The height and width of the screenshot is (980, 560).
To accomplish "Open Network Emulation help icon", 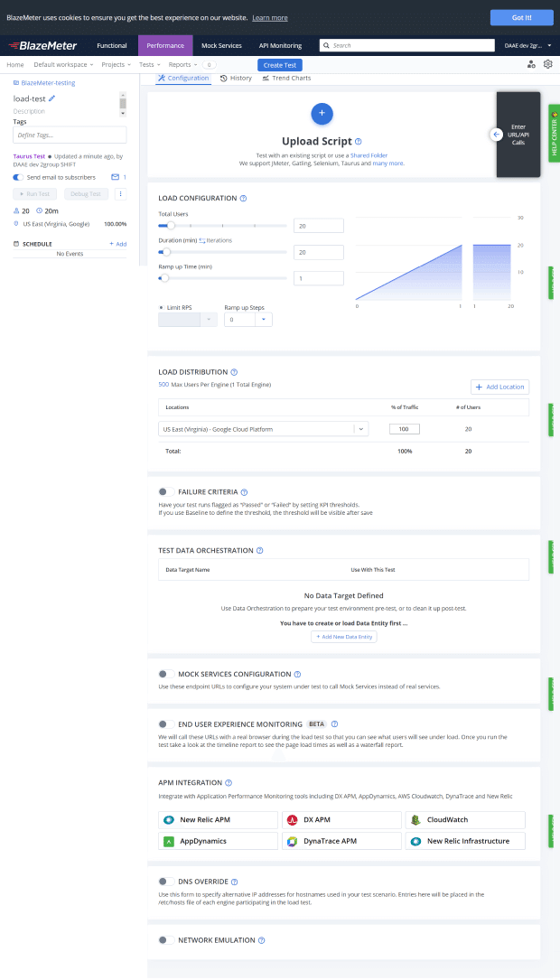I will pos(262,940).
